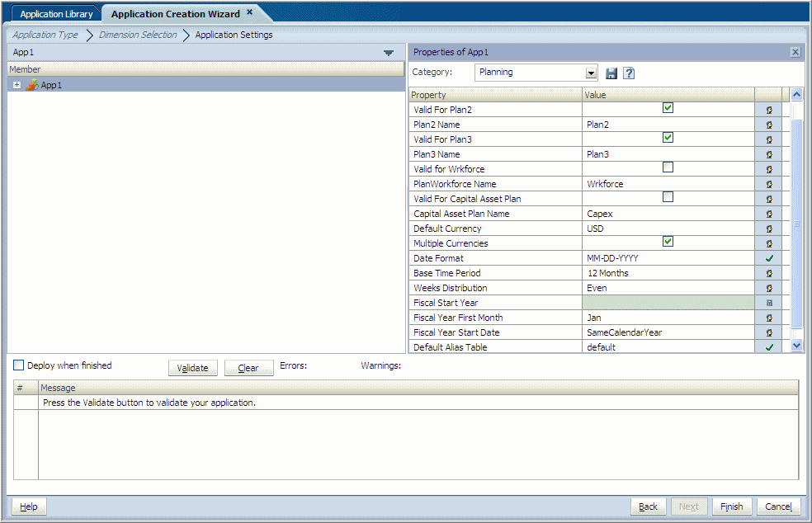Click the status icon for Fiscal Year First Month

click(769, 318)
